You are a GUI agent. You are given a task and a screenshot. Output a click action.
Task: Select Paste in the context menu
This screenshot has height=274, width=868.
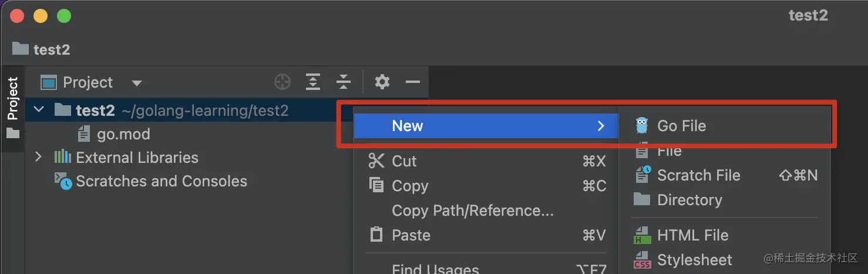[411, 235]
